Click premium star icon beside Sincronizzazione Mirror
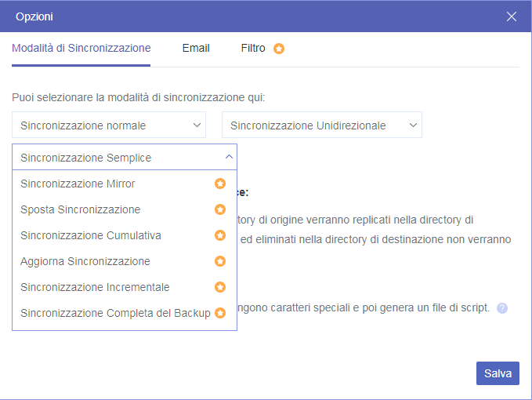 tap(220, 184)
